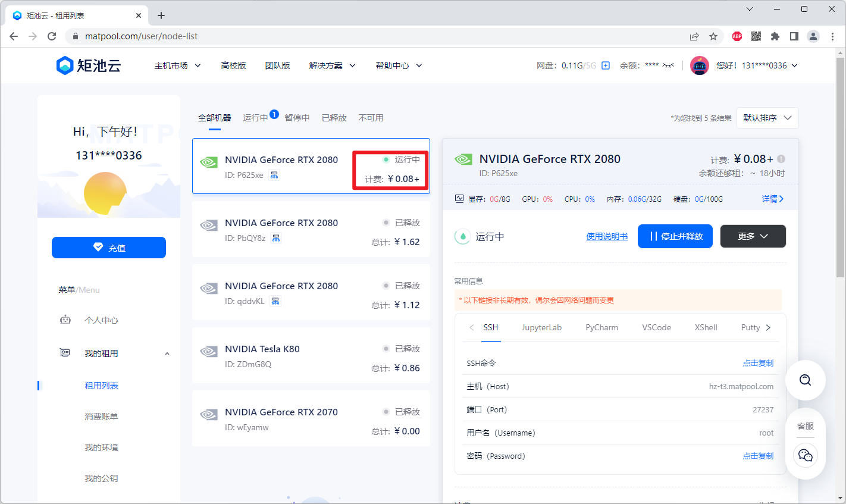This screenshot has width=846, height=504.
Task: Toggle the balance visibility eye icon
Action: pyautogui.click(x=668, y=65)
